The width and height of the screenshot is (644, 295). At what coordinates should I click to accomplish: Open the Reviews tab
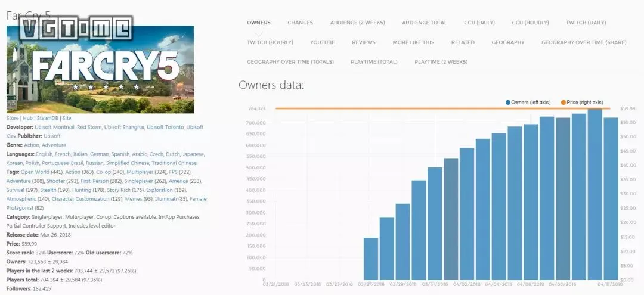(364, 42)
